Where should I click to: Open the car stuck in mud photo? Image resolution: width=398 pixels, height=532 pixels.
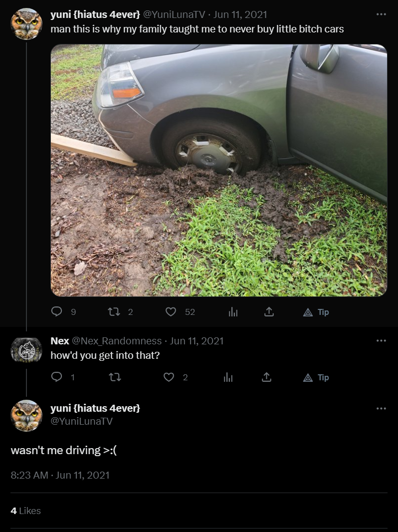[x=219, y=170]
